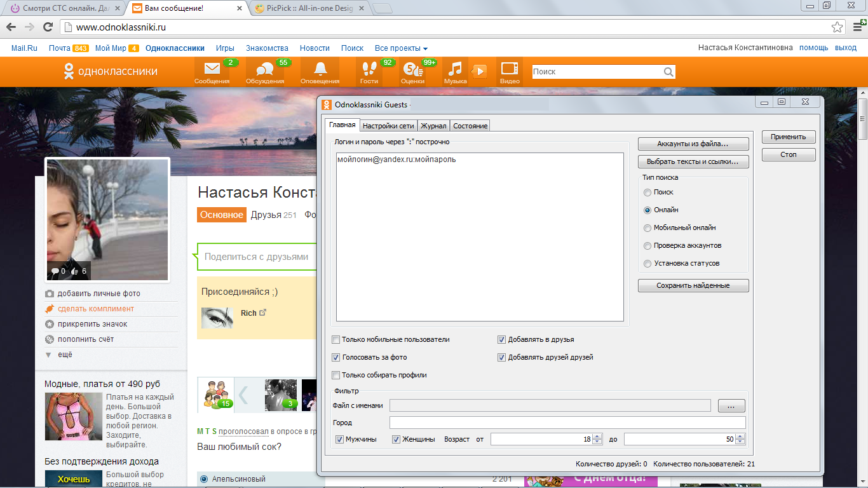
Task: Click the Поделиться с друзьями field
Action: pos(257,257)
